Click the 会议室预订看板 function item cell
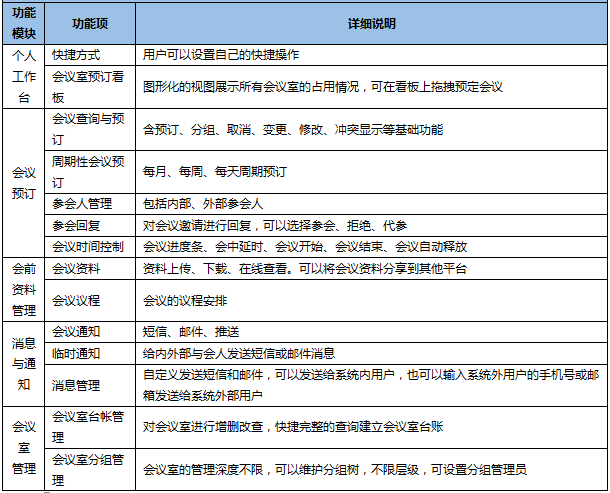610x493 pixels. (88, 87)
